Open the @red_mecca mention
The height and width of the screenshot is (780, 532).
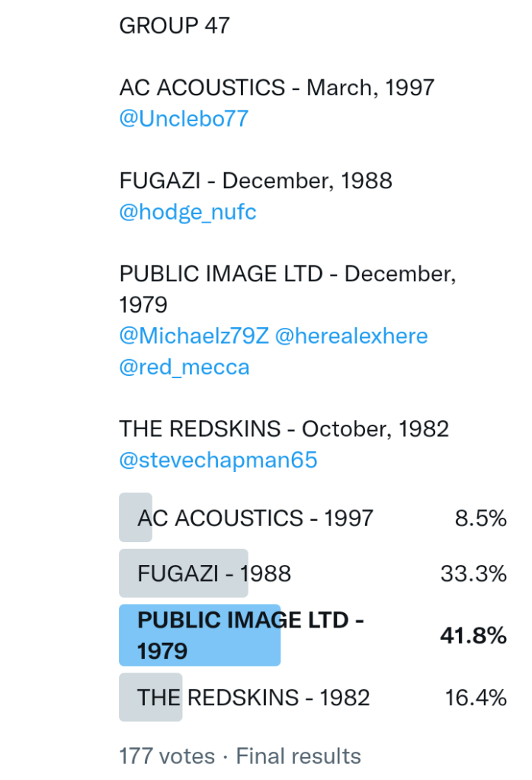coord(184,368)
